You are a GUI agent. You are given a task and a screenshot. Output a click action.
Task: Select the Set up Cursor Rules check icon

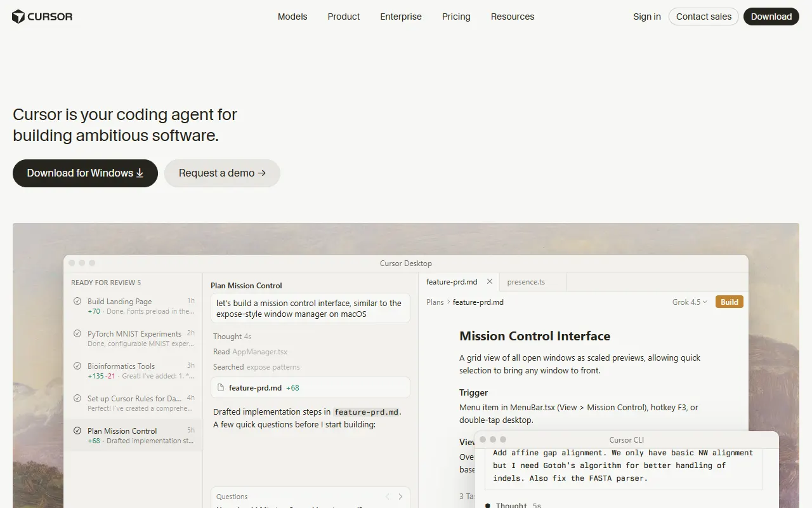coord(77,398)
